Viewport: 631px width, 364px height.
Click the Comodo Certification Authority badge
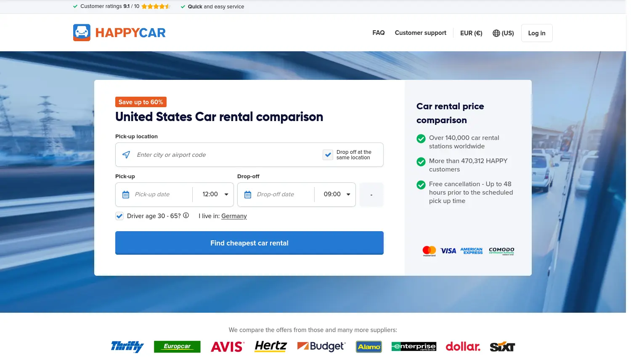click(501, 251)
